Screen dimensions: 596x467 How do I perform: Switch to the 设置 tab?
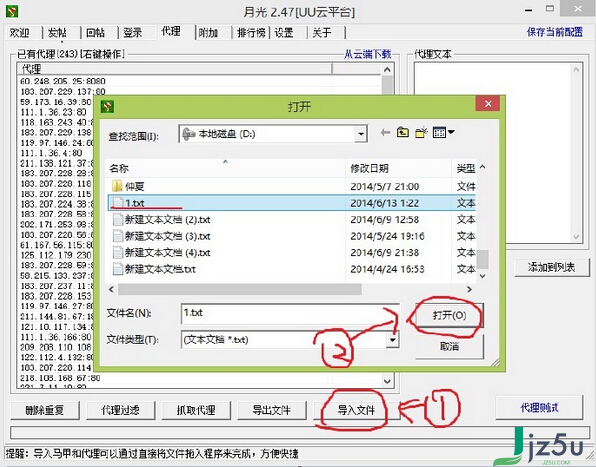coord(284,33)
